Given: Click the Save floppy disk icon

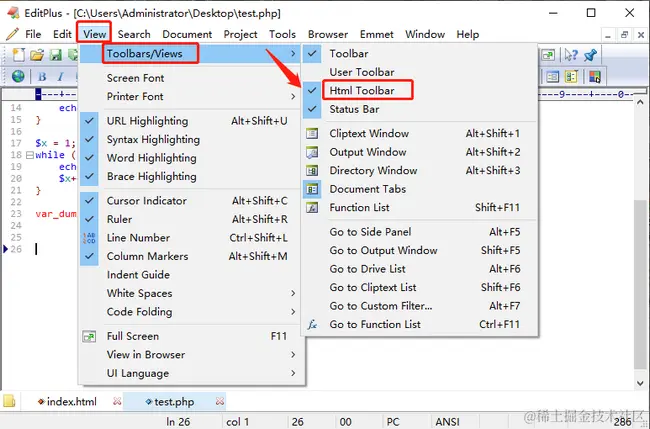Looking at the screenshot, I should point(56,55).
